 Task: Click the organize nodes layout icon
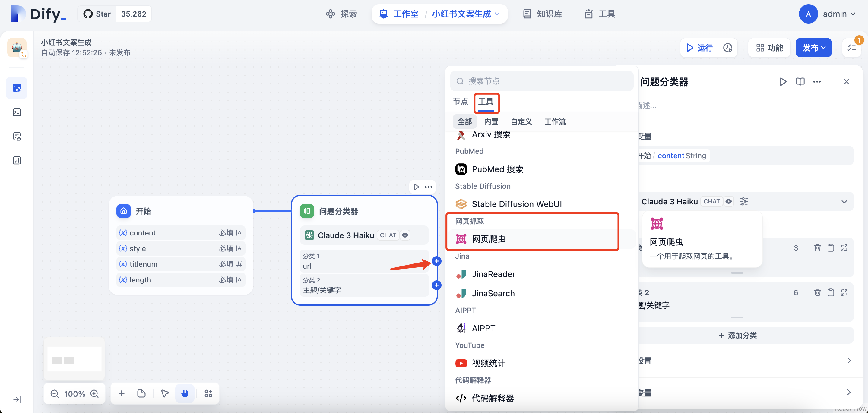[208, 393]
